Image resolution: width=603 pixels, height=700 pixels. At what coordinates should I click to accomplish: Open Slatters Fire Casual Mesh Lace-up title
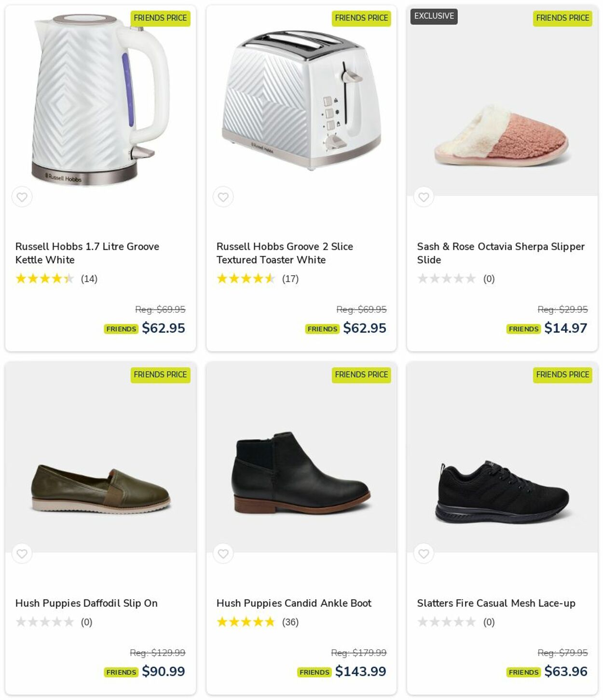pyautogui.click(x=496, y=603)
